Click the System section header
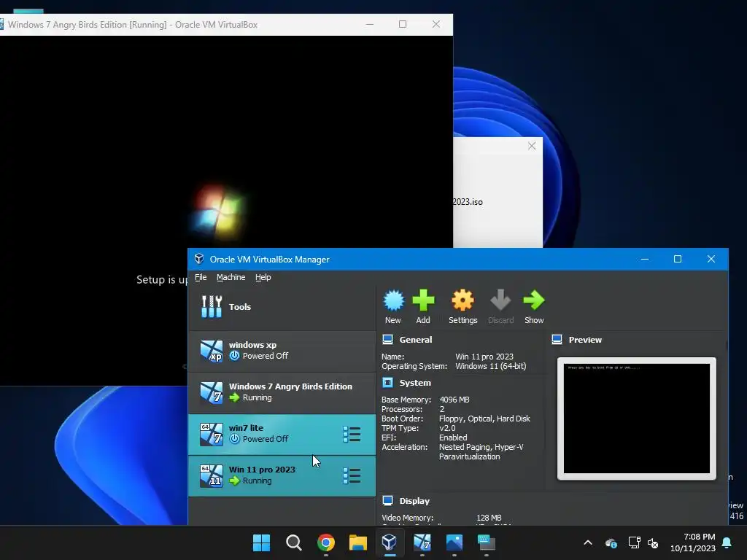 click(415, 383)
